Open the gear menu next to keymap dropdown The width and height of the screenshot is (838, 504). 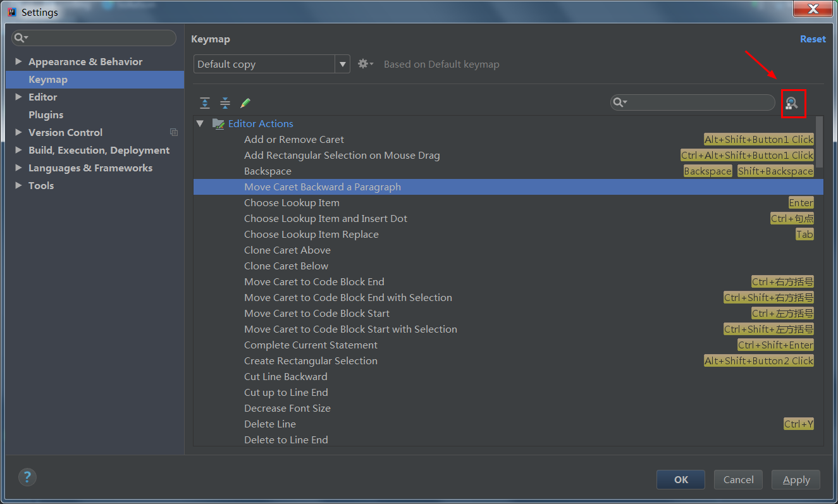366,64
